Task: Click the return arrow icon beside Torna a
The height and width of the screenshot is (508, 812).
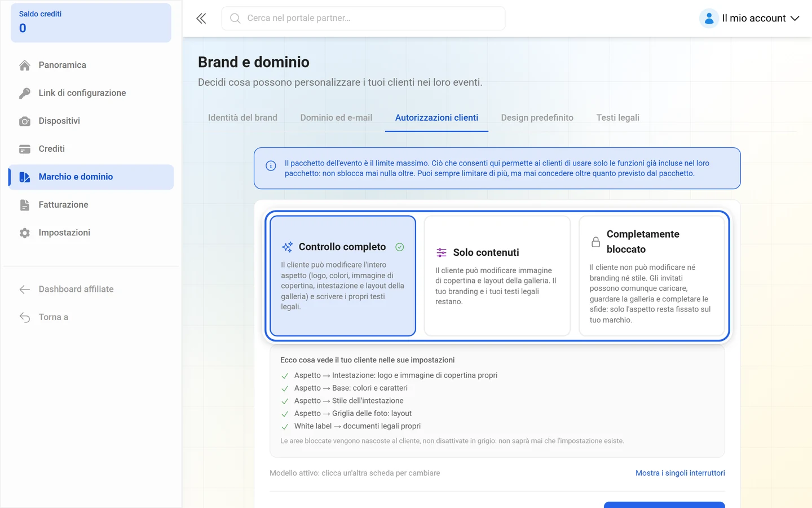Action: click(25, 317)
